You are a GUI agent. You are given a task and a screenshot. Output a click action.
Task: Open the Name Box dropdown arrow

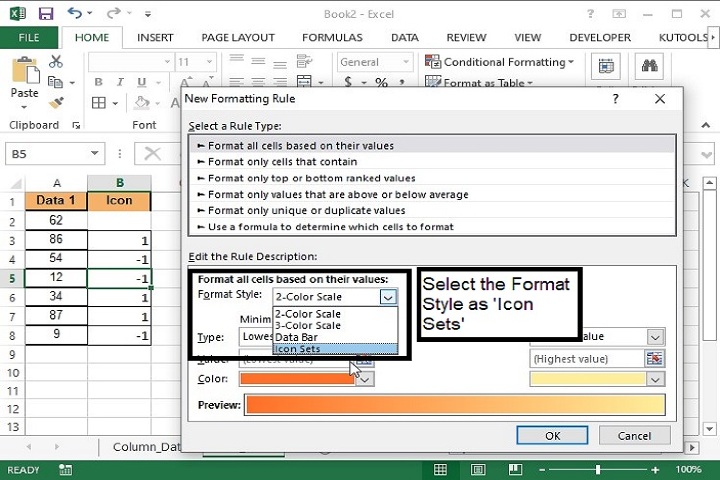coord(95,153)
